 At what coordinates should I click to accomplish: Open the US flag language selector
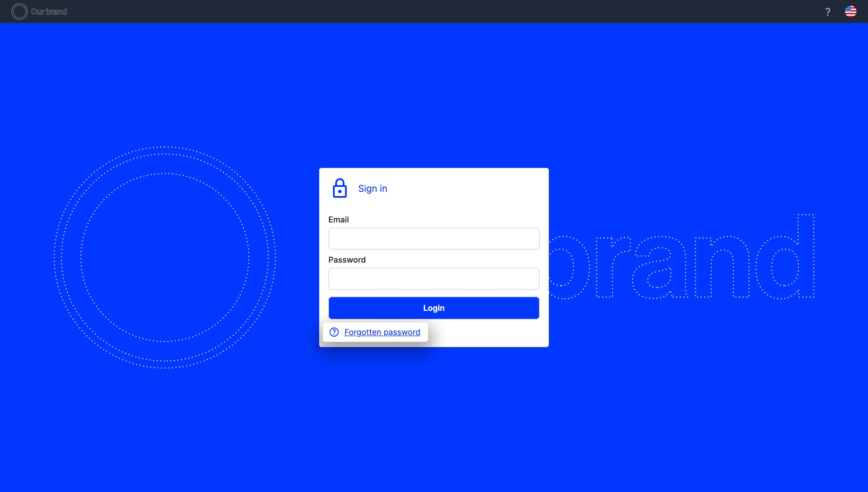point(850,11)
